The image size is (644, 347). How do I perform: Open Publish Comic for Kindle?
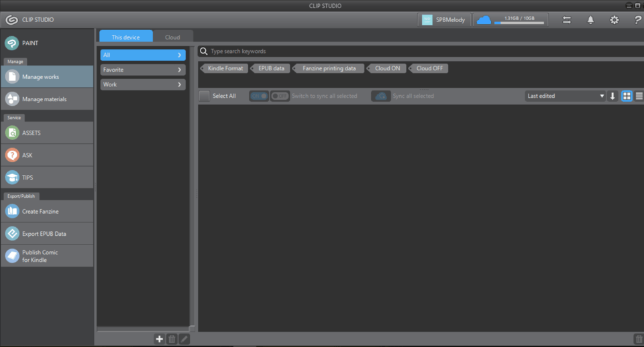click(47, 256)
